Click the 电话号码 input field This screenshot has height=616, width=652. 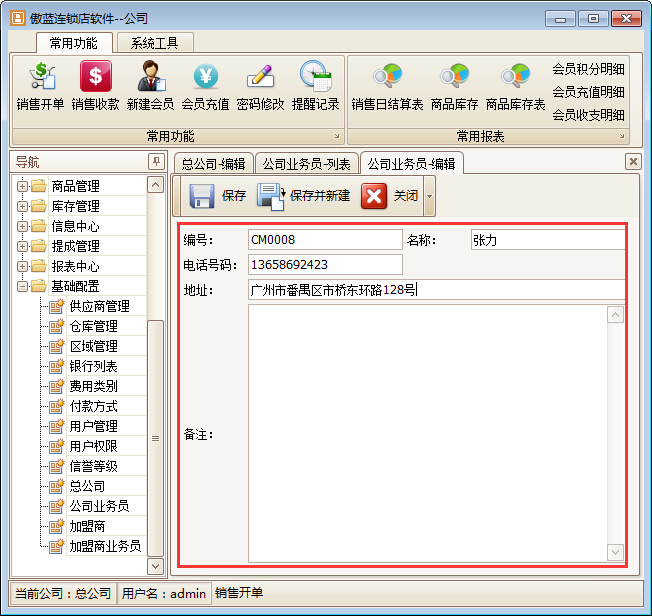tap(325, 264)
